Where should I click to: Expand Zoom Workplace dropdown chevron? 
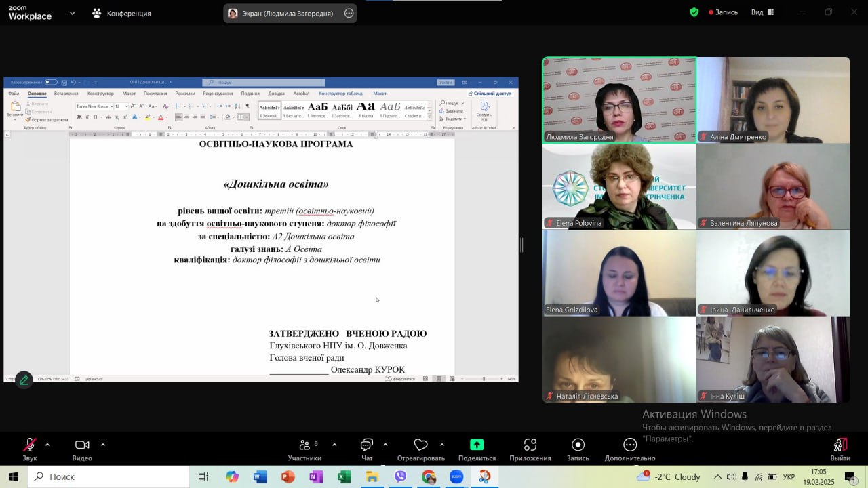pos(72,13)
